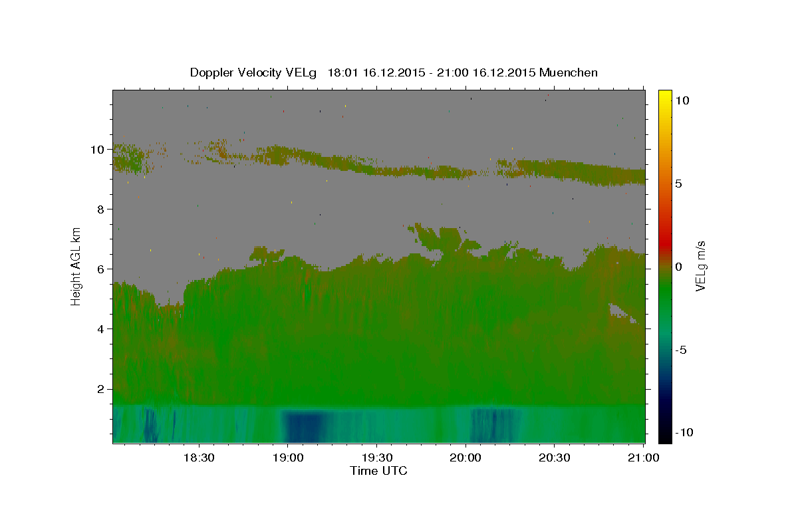Click the 19:30 time tick label
This screenshot has height=532, width=798.
[x=376, y=458]
